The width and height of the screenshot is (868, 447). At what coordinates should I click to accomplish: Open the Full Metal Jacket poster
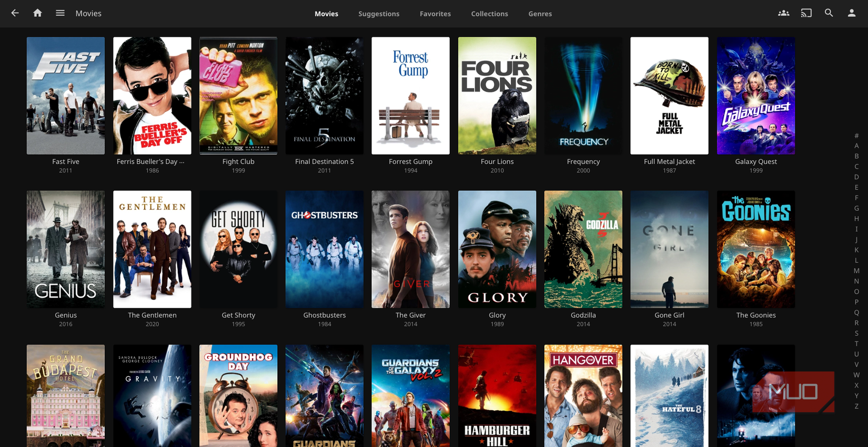tap(670, 96)
